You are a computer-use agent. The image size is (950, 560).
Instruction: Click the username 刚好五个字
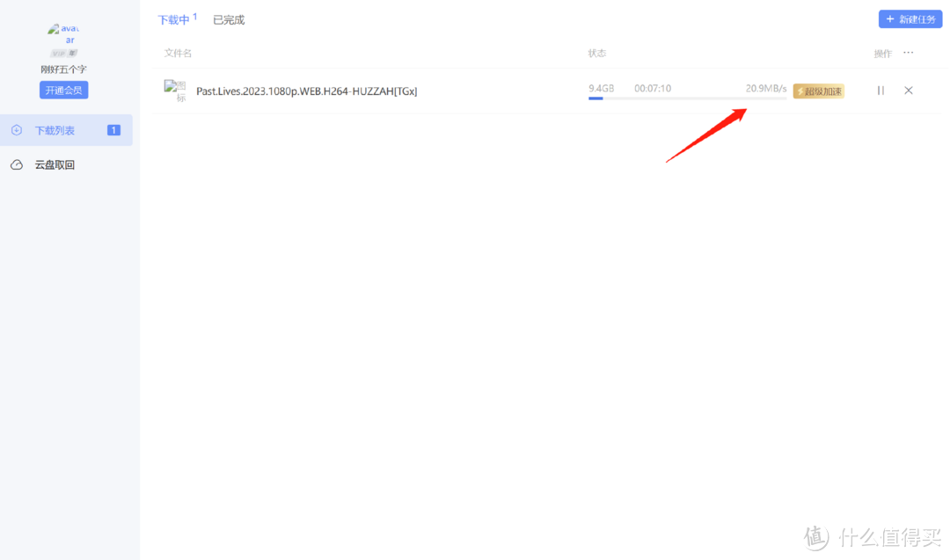63,69
